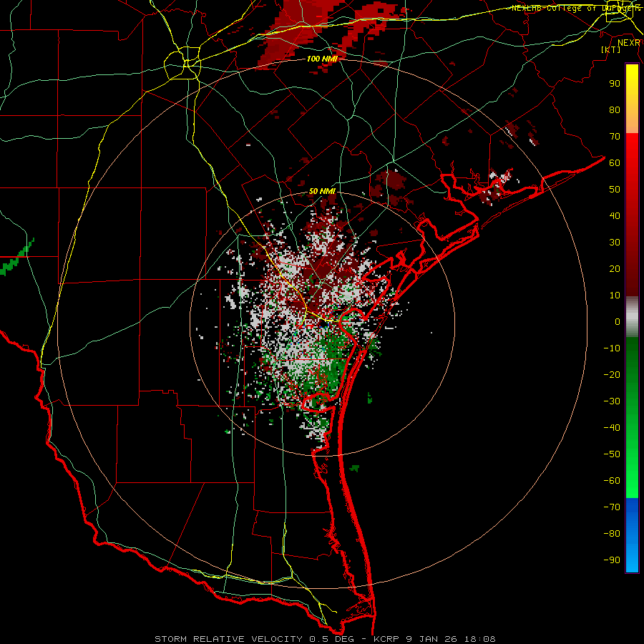Click the positive 80 knot scale label
Image resolution: width=644 pixels, height=644 pixels.
coord(615,109)
